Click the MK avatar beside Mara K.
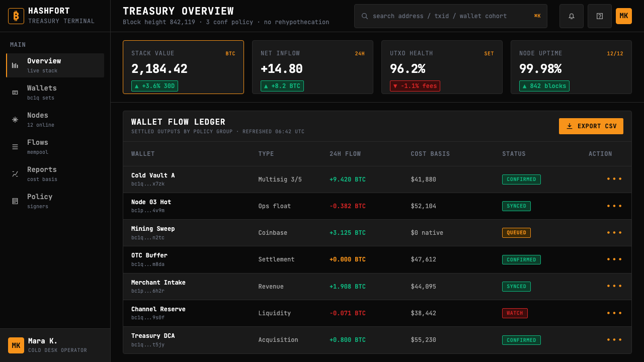644x362 pixels. pos(16,345)
